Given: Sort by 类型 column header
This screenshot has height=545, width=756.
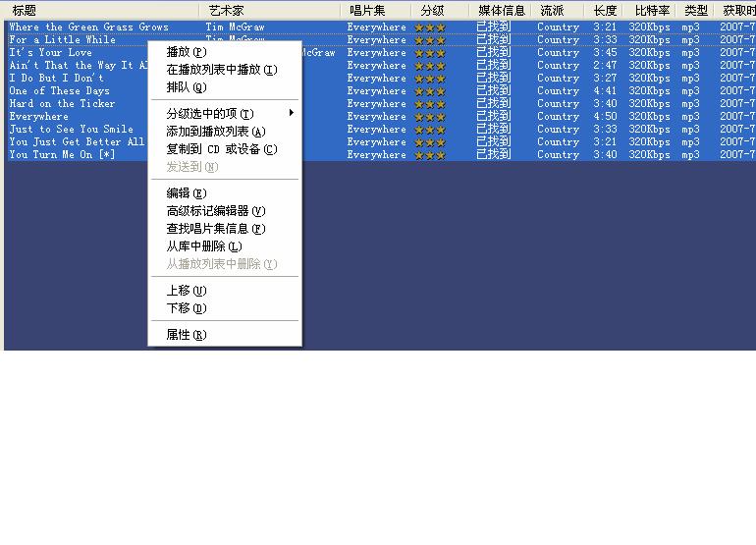Looking at the screenshot, I should tap(696, 11).
